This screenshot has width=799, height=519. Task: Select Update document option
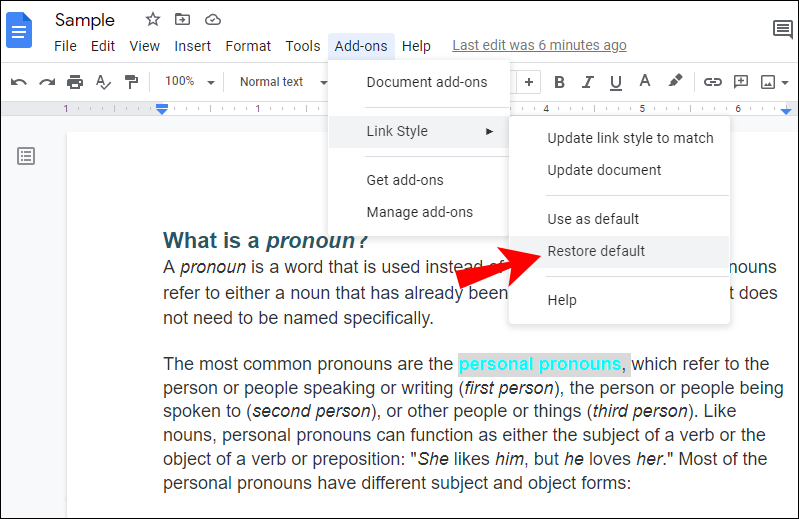pyautogui.click(x=619, y=170)
